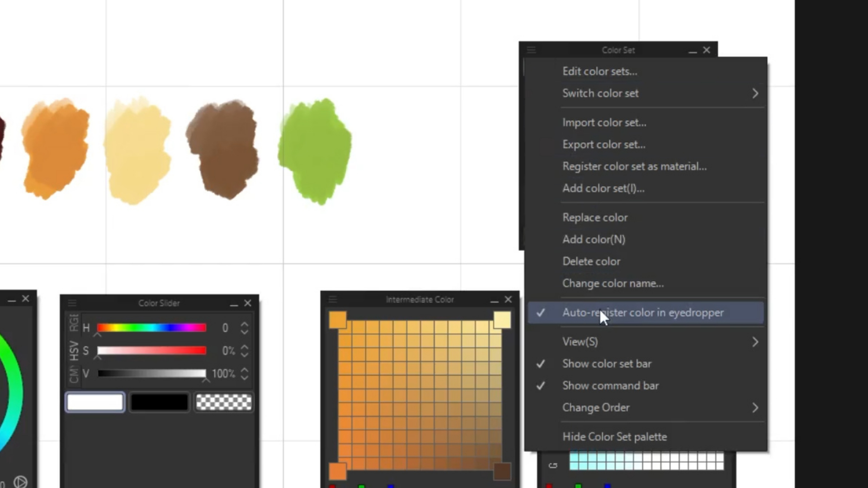This screenshot has height=488, width=868.
Task: Click the icon left of color set bar
Action: (553, 465)
